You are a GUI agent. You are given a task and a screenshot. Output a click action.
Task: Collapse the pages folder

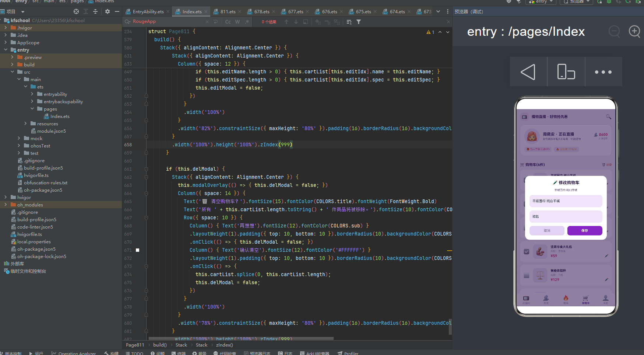32,109
